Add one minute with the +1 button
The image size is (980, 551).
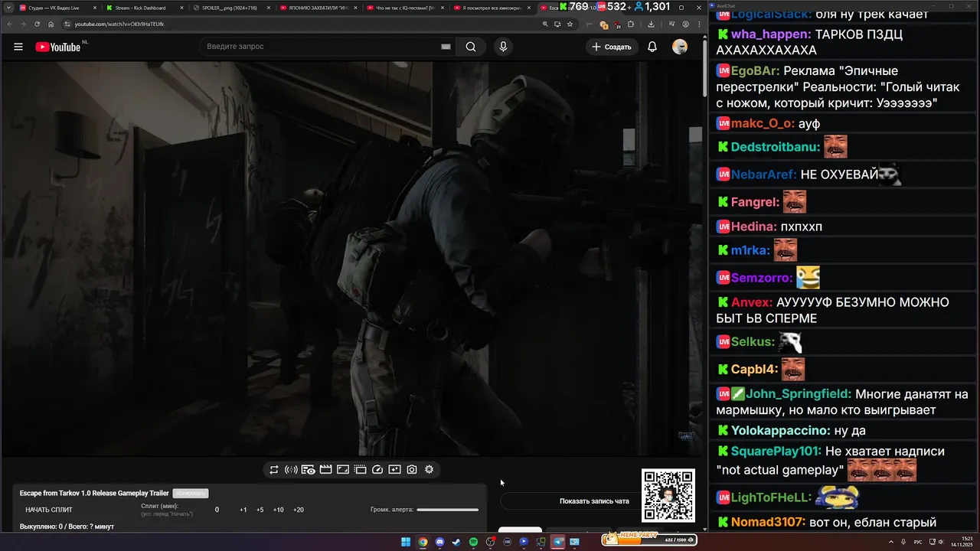coord(243,510)
